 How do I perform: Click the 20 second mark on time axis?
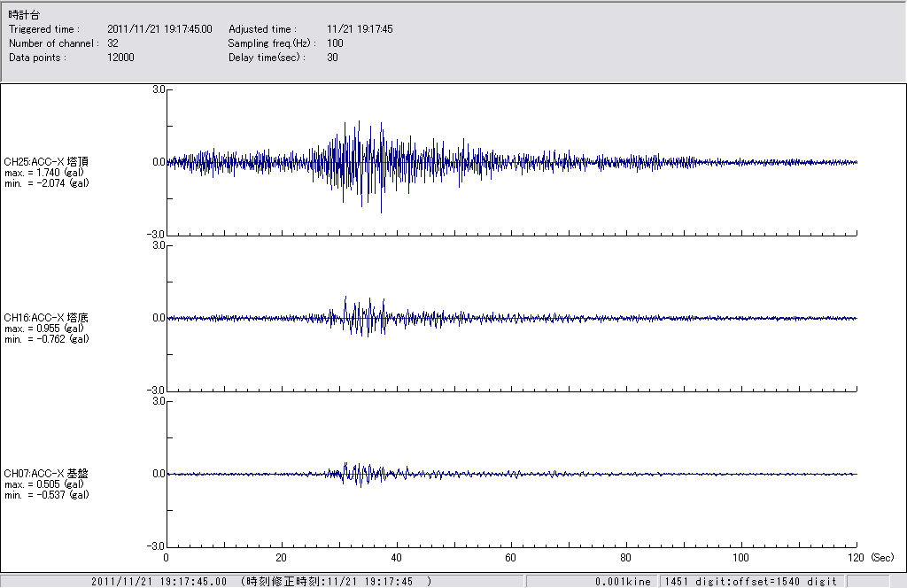point(281,558)
